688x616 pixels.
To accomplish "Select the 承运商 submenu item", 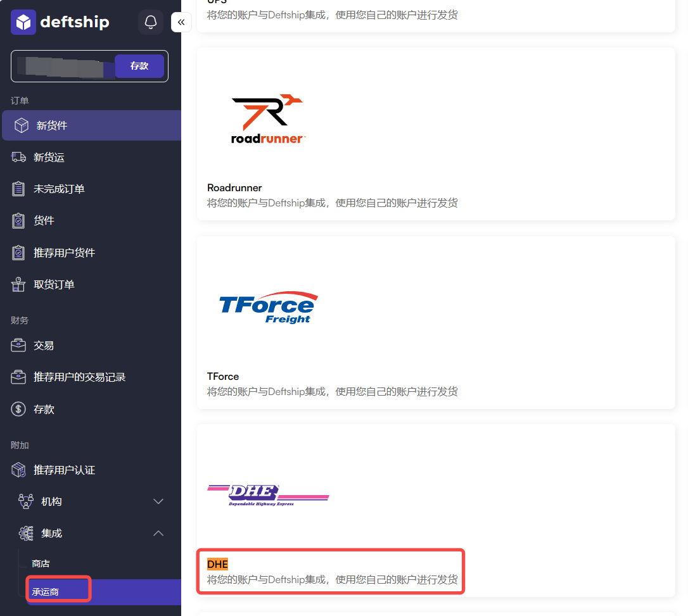I will pos(45,592).
